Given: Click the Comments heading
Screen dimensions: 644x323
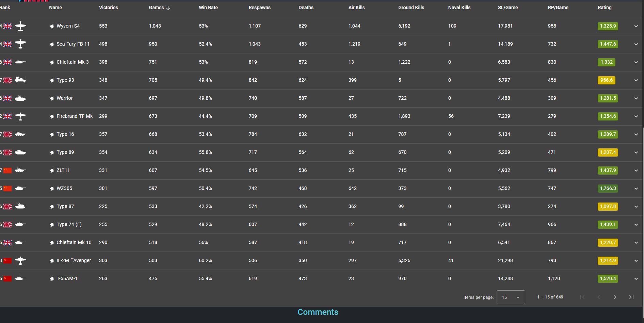Looking at the screenshot, I should pyautogui.click(x=318, y=312).
